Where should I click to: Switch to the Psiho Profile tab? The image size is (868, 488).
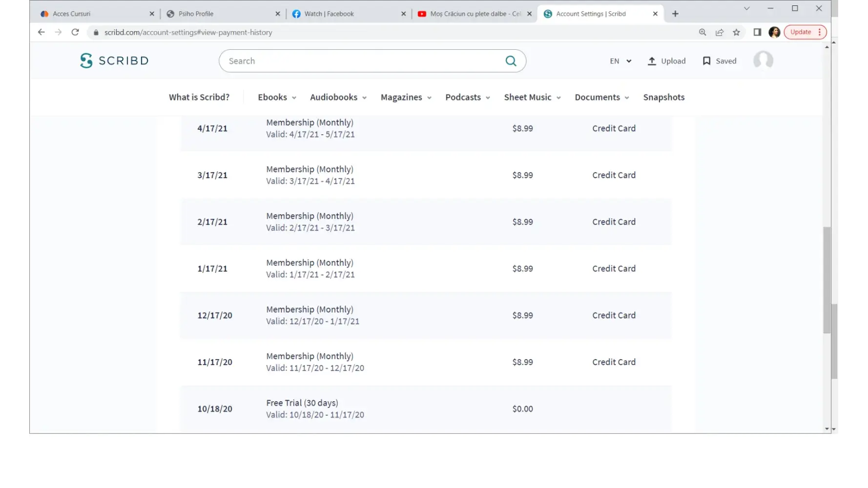click(x=196, y=14)
